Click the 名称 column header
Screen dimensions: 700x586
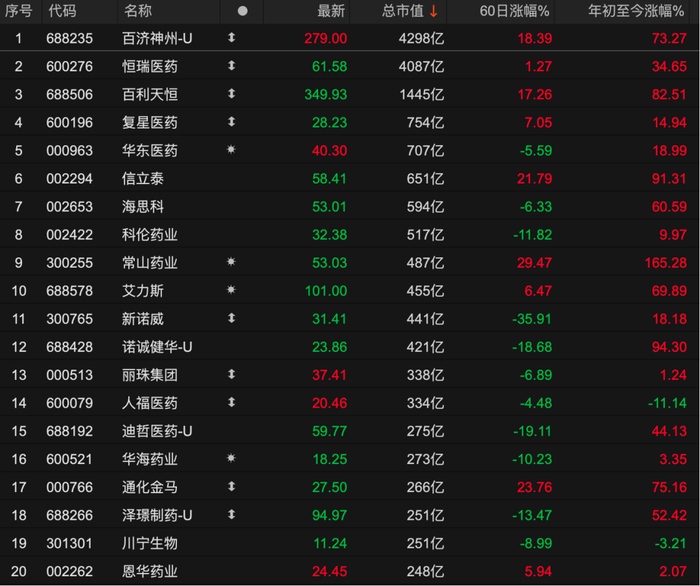point(138,11)
